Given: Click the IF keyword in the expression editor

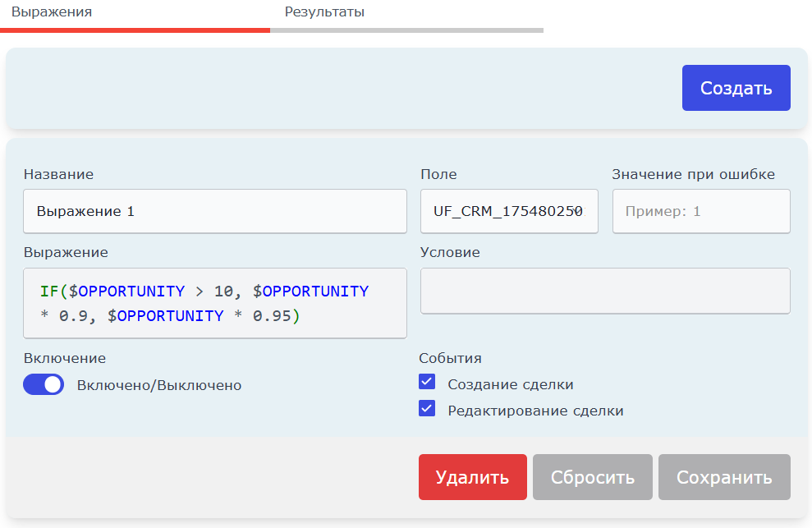Looking at the screenshot, I should tap(49, 292).
